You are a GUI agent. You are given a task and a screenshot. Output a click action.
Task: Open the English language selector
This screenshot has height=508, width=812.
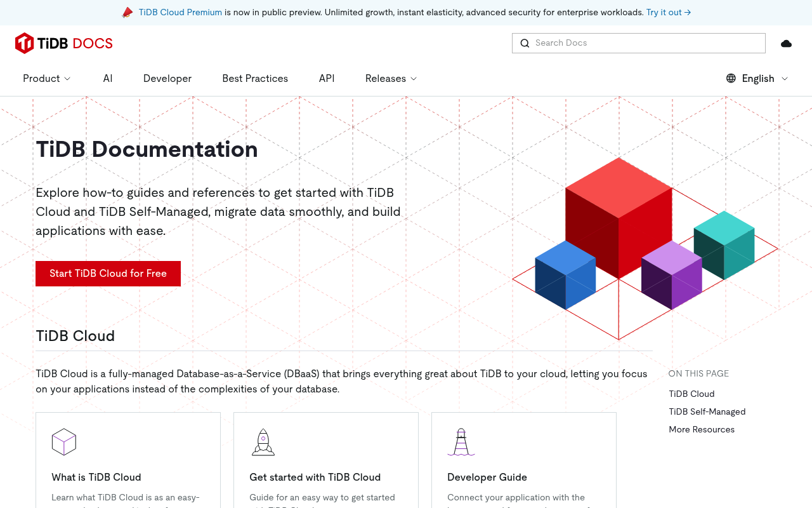[757, 78]
